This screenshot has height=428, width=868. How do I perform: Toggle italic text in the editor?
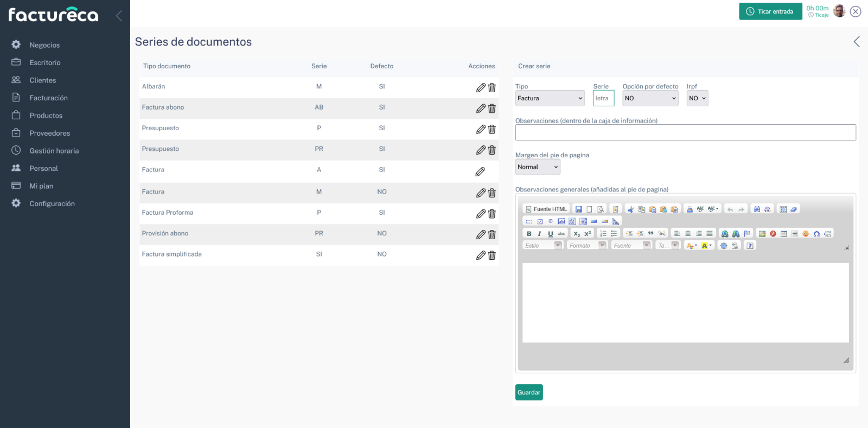[x=539, y=234]
